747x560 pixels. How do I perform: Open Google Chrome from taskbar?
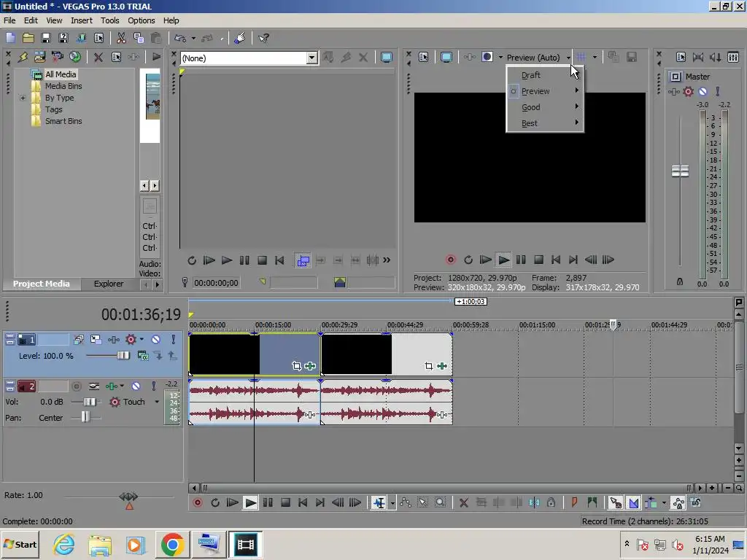(172, 544)
